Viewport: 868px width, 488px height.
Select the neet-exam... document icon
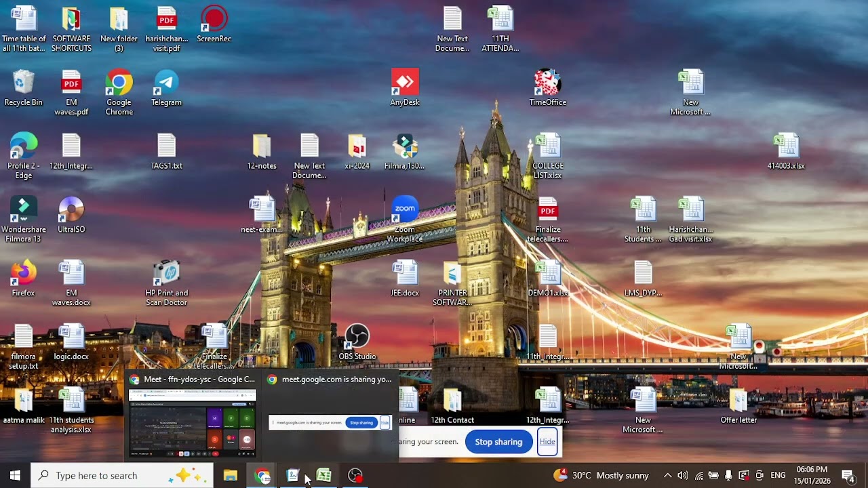pyautogui.click(x=262, y=216)
